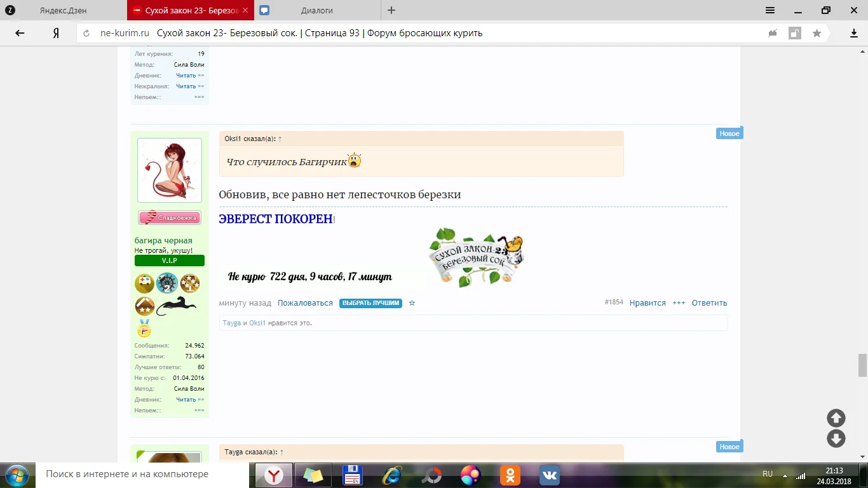Click багира's Непьем »»» link
Screen dimensions: 868x488
[x=200, y=410]
